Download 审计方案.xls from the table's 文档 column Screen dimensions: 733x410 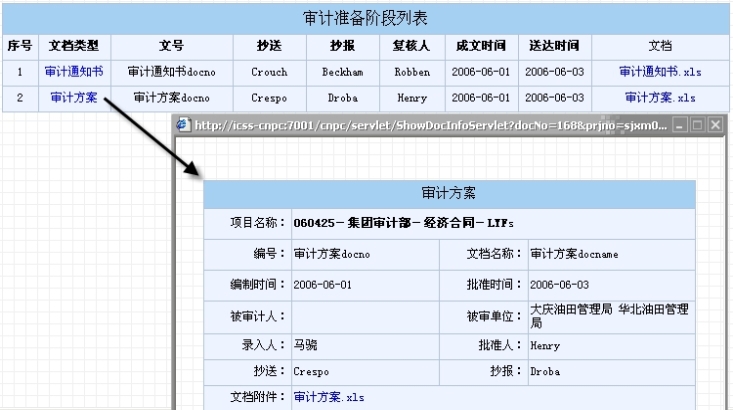(660, 97)
